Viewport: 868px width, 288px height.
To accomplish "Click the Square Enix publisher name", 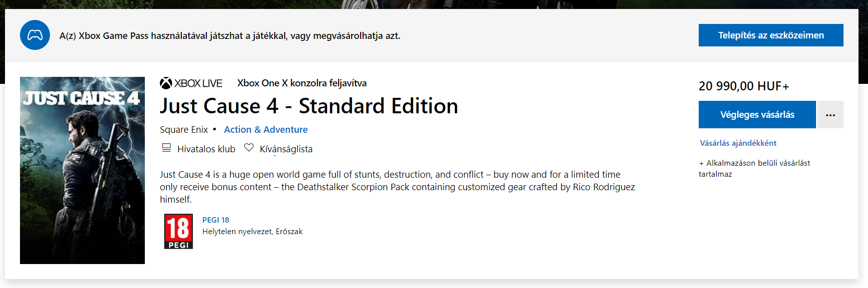I will [x=184, y=130].
